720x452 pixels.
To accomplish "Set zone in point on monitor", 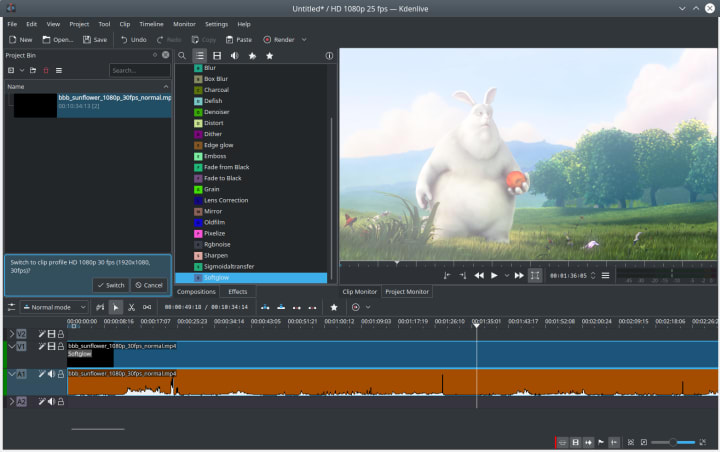I will (447, 275).
